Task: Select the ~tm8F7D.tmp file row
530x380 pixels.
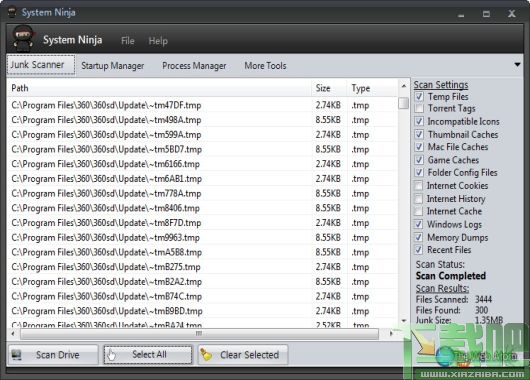Action: coord(202,223)
